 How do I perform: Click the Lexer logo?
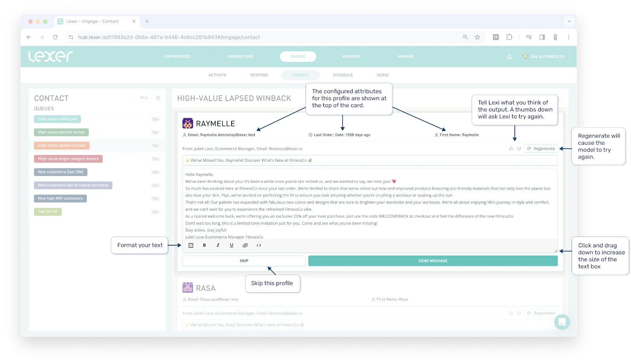click(50, 56)
